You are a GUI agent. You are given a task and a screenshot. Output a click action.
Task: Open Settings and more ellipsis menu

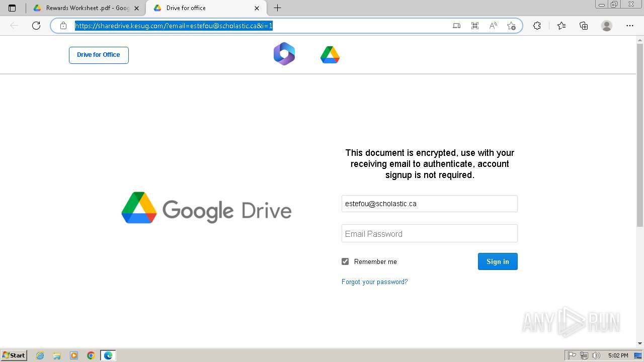(630, 26)
